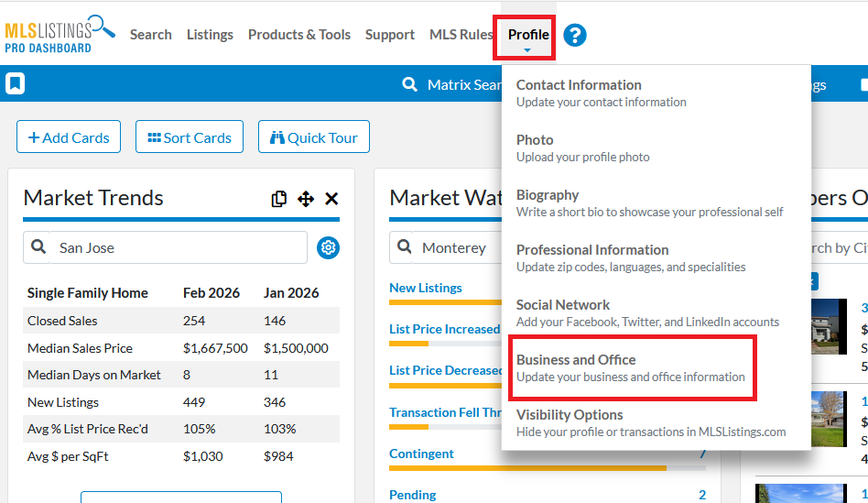868x503 pixels.
Task: Click the Matrix Search label
Action: pyautogui.click(x=464, y=85)
